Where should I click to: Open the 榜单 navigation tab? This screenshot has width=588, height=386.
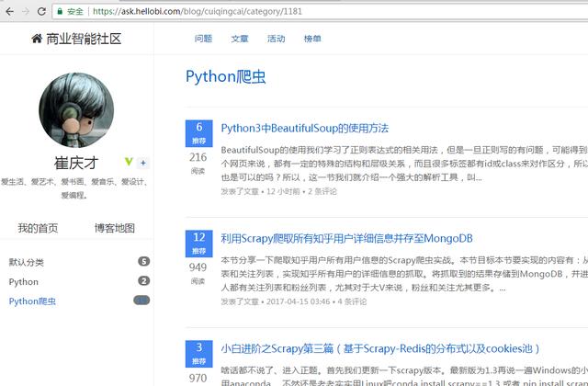point(312,39)
